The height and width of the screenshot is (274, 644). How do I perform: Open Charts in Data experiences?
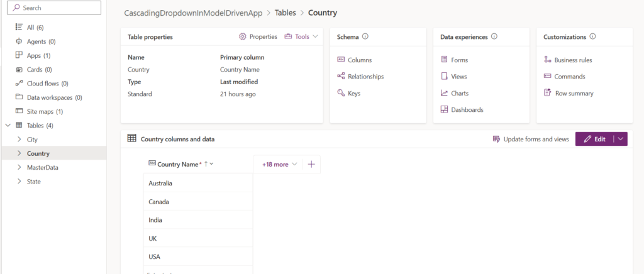point(459,93)
